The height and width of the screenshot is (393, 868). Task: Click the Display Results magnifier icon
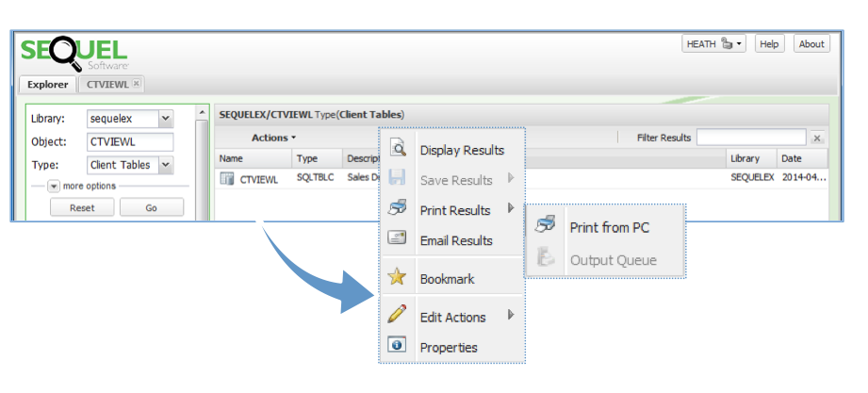[x=398, y=148]
